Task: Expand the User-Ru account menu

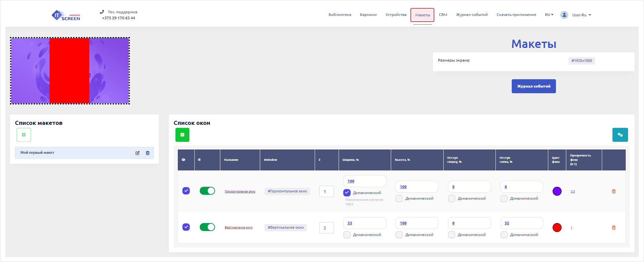Action: pyautogui.click(x=582, y=15)
